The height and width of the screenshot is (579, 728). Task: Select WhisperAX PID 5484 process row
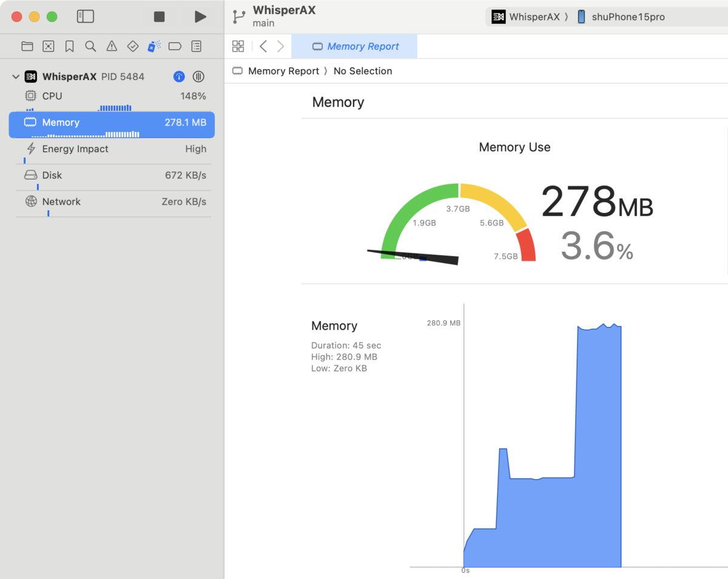(x=112, y=77)
